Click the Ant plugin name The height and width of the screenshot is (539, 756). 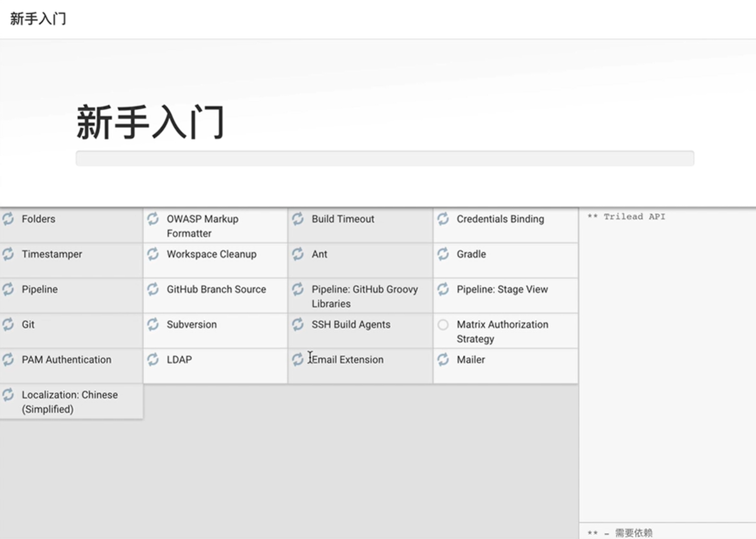319,254
